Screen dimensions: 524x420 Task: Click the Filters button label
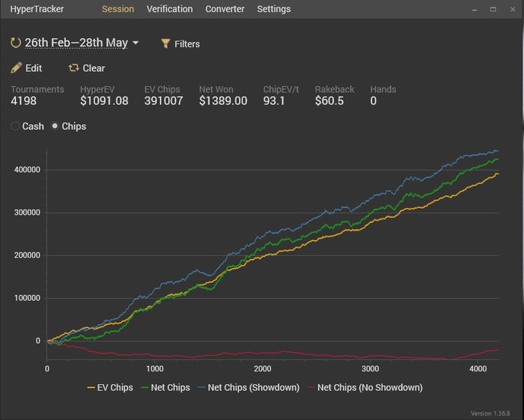point(187,43)
